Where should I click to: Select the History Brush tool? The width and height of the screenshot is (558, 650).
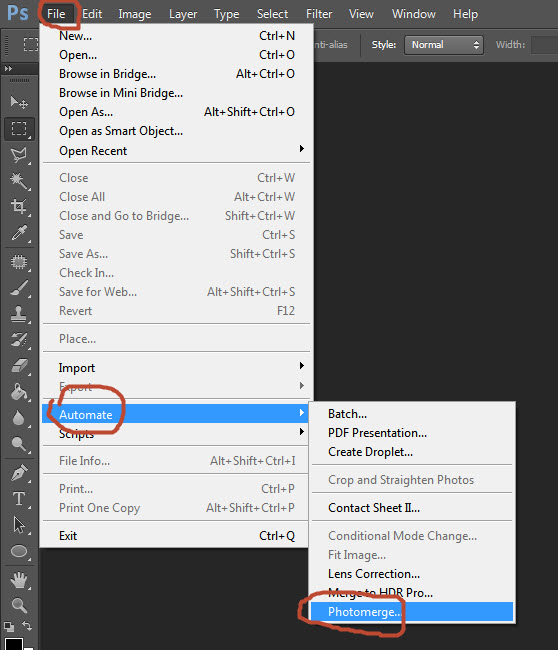[19, 340]
